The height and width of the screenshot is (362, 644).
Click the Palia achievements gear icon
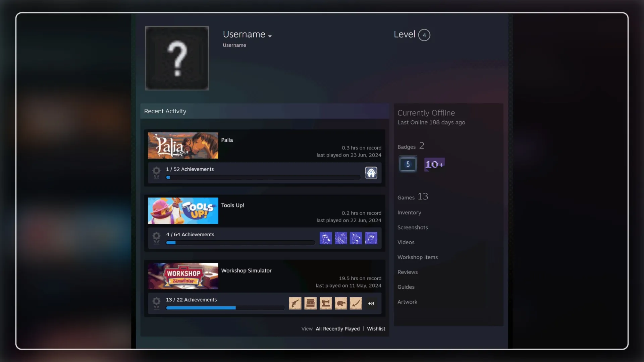click(156, 173)
